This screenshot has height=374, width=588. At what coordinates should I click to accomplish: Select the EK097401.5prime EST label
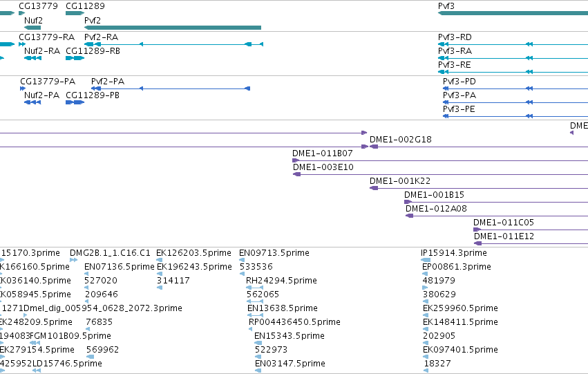[460, 350]
